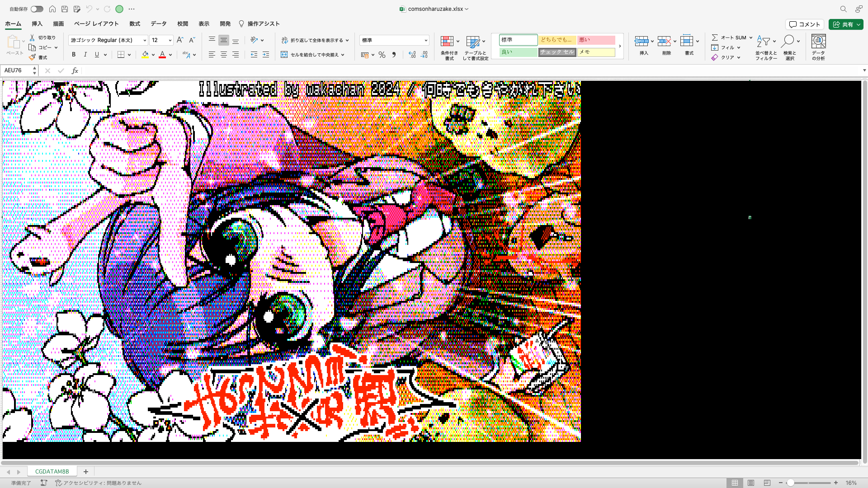Click the comma style icon

pos(394,55)
